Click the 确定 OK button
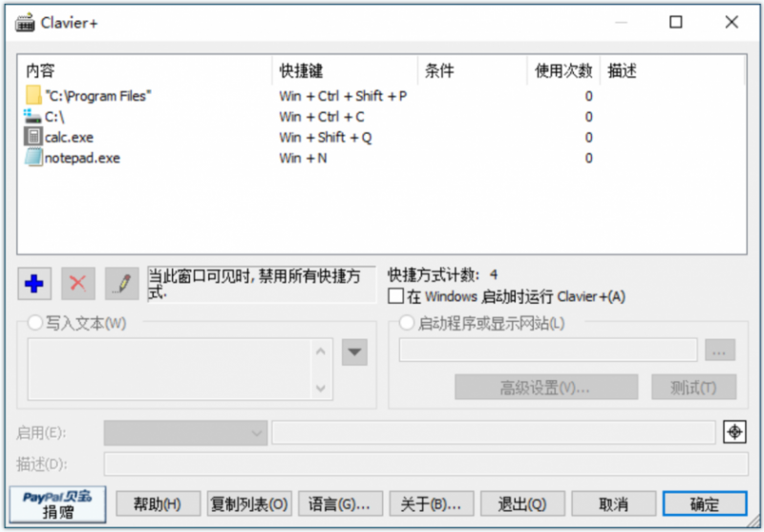 pos(705,503)
